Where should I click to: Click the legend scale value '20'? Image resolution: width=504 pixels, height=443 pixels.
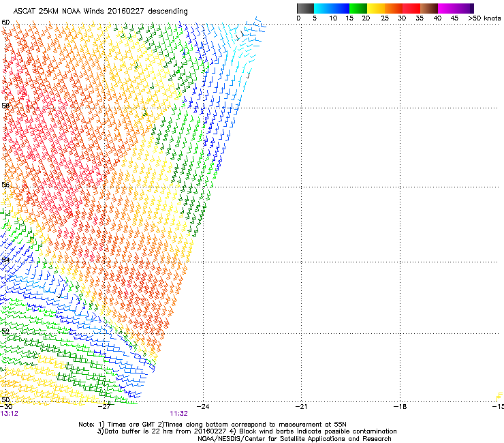[x=366, y=18]
